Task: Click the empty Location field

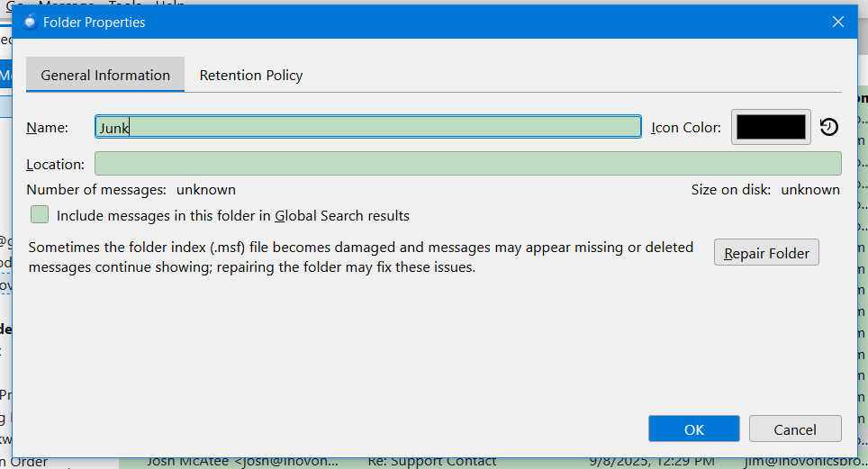Action: [x=467, y=164]
